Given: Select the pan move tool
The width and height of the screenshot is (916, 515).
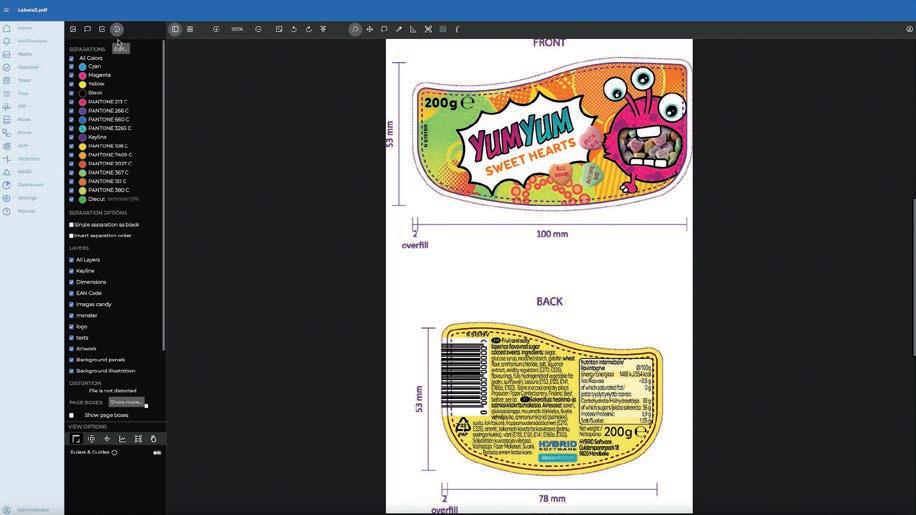Looking at the screenshot, I should point(370,29).
